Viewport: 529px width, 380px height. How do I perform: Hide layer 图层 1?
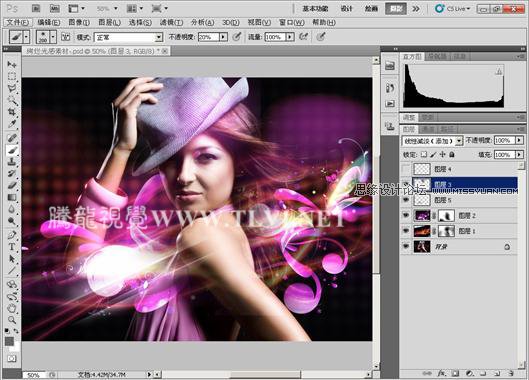point(406,231)
